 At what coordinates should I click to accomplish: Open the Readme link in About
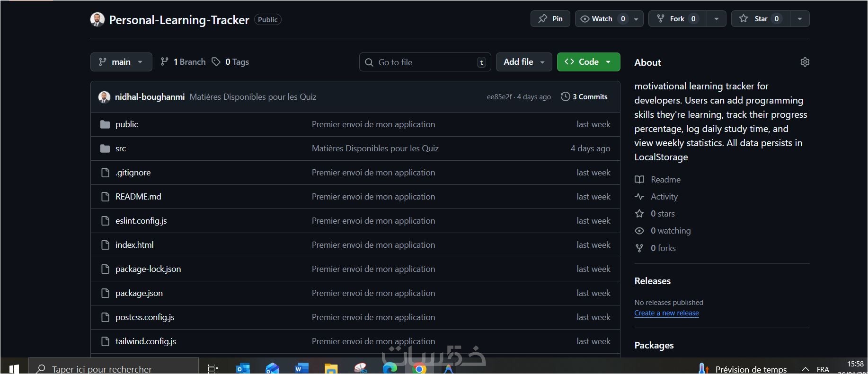click(x=658, y=180)
